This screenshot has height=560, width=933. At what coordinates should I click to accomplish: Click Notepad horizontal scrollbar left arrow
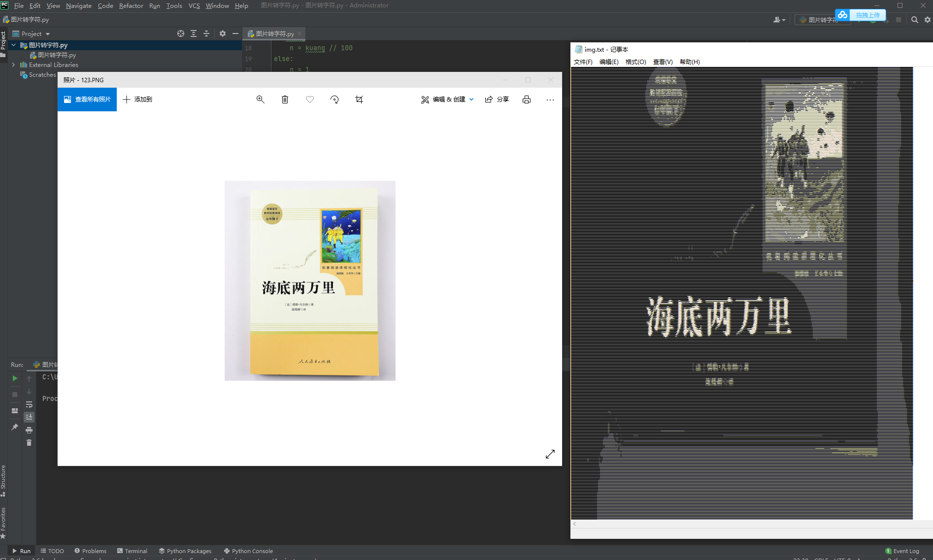pyautogui.click(x=574, y=524)
